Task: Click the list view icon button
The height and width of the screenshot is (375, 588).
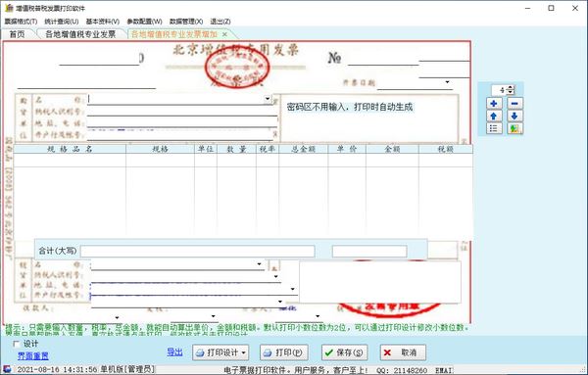Action: pos(494,128)
